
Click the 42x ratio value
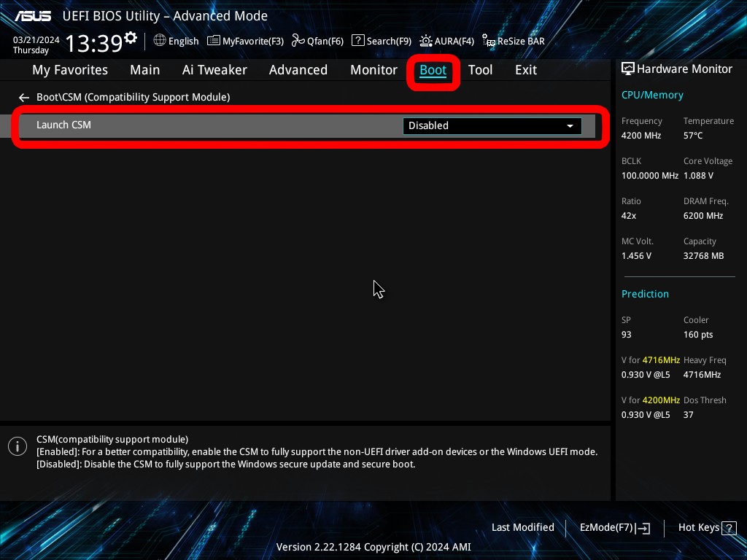tap(629, 216)
